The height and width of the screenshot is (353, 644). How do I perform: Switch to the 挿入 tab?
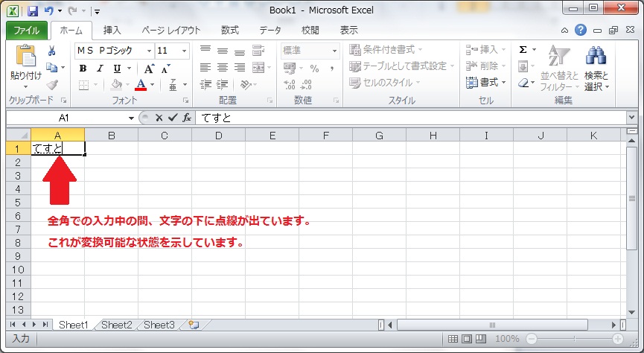112,31
